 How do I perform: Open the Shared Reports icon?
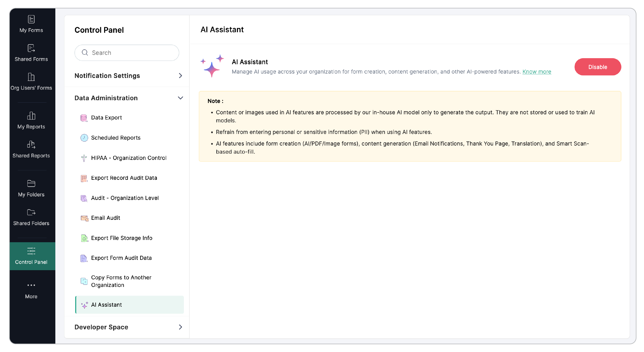pyautogui.click(x=31, y=145)
